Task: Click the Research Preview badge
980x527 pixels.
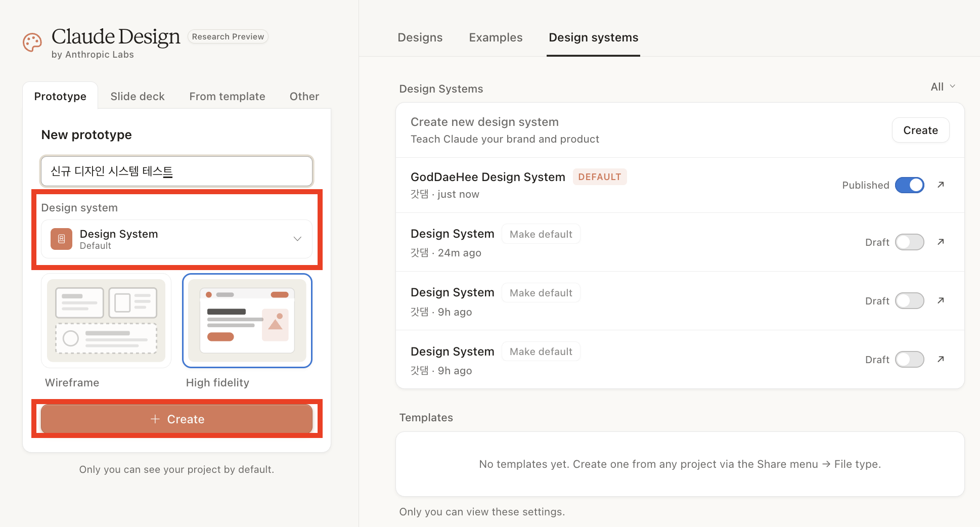Action: point(228,36)
